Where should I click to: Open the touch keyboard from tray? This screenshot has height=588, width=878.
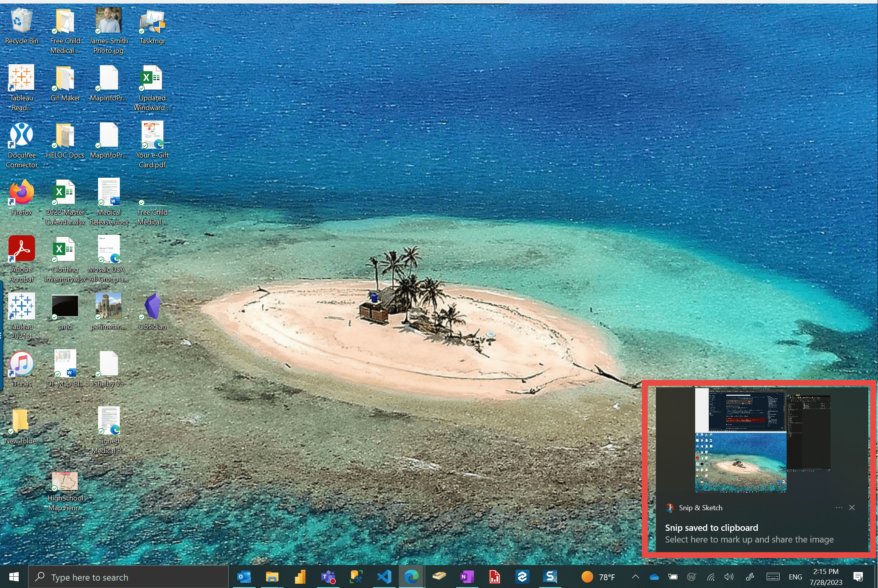[773, 577]
